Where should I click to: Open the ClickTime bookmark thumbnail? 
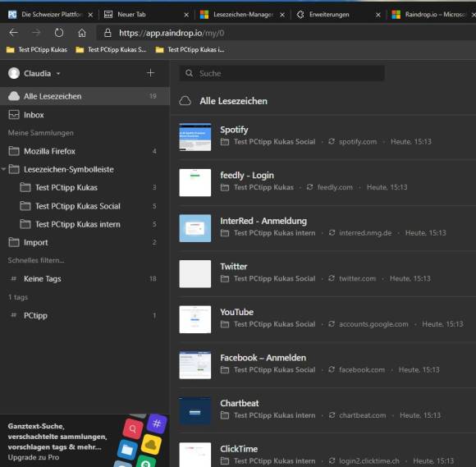(x=195, y=455)
